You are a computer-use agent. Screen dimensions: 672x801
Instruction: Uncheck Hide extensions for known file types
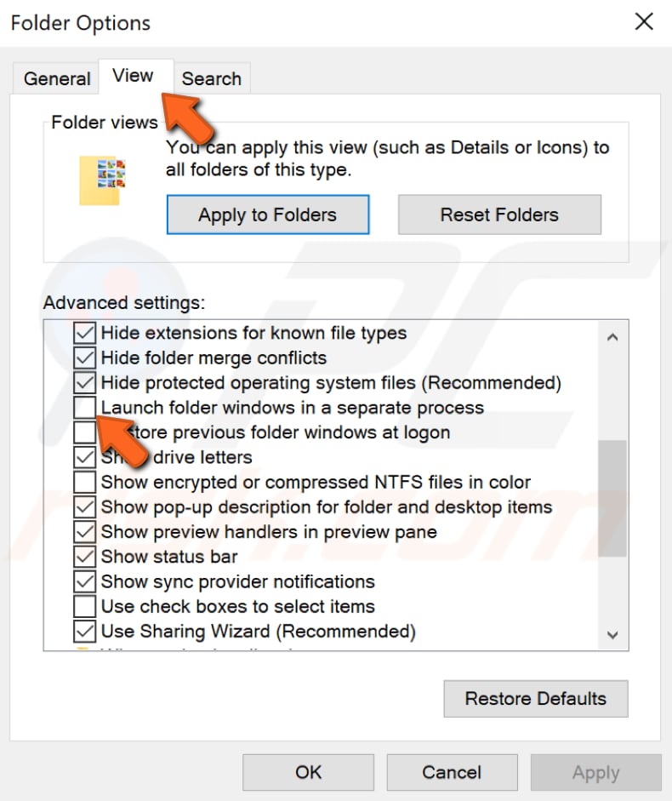(83, 333)
